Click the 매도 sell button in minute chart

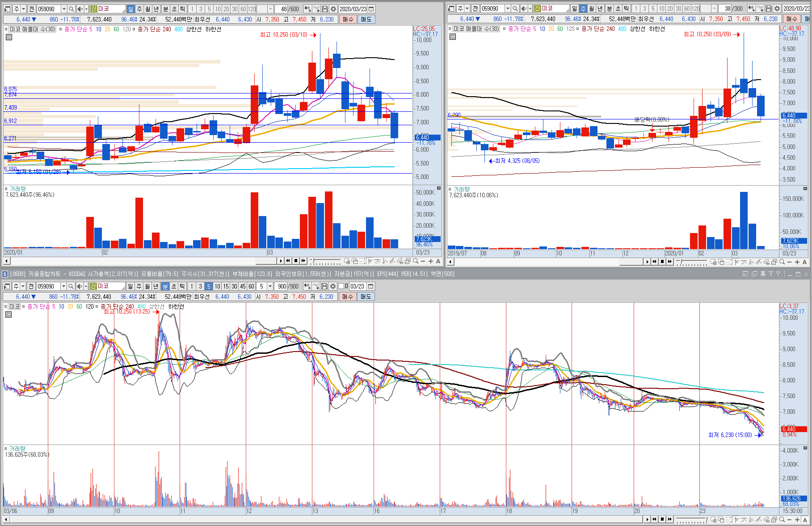(366, 297)
